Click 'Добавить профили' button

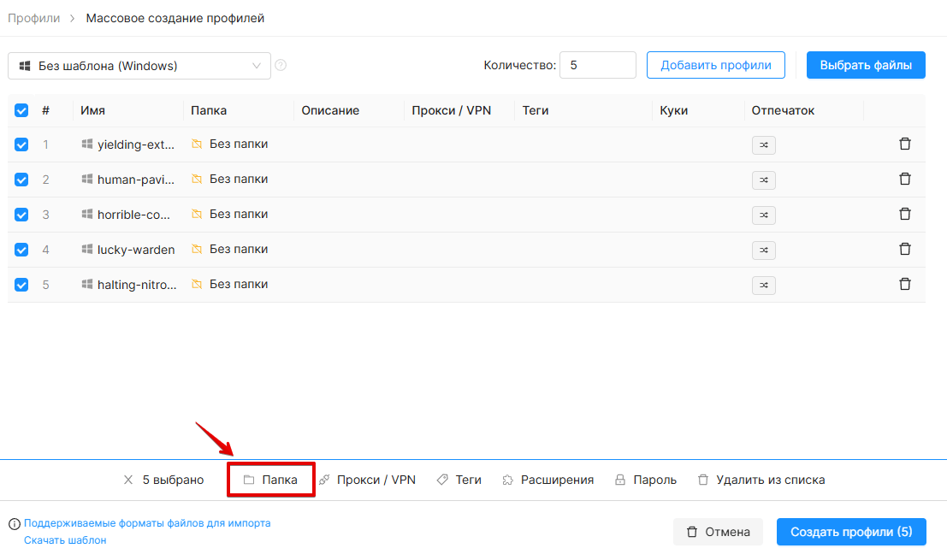(716, 65)
